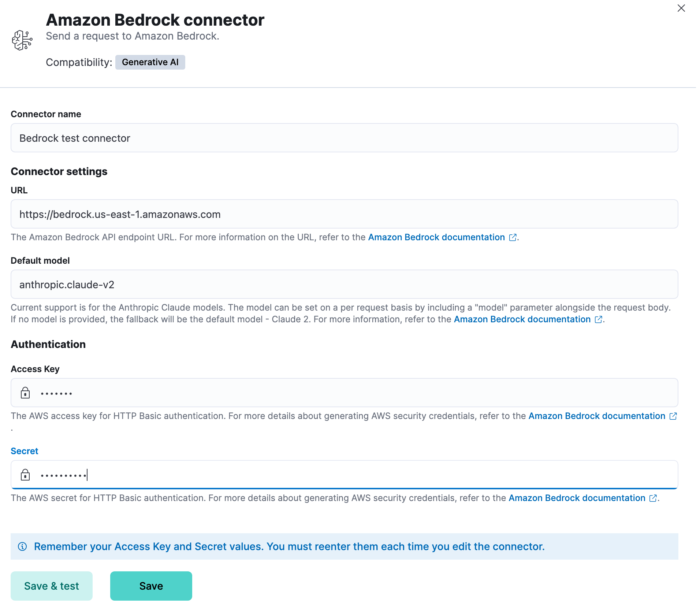Viewport: 700px width, 612px height.
Task: Click external link icon after Default model documentation
Action: point(598,319)
